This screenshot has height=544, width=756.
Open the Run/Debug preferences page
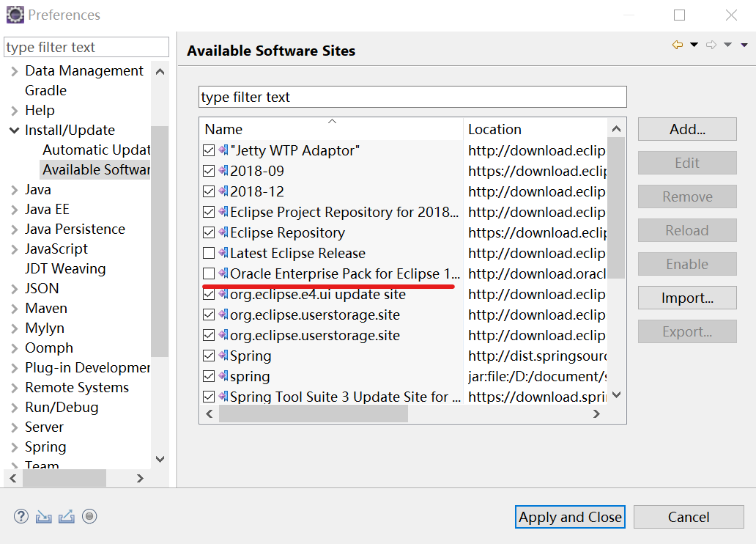62,407
